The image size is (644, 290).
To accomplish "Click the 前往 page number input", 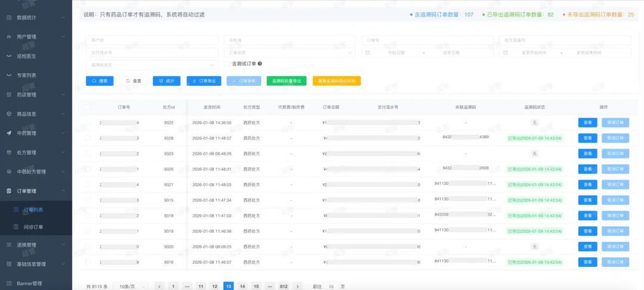I will click(332, 286).
